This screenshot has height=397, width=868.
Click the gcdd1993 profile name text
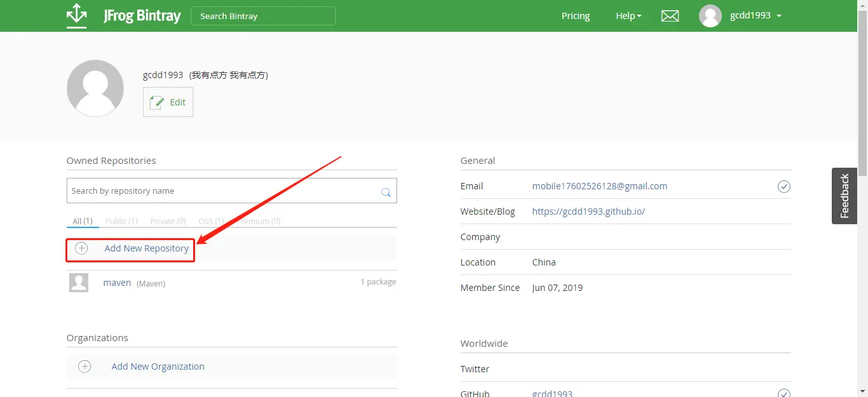(163, 75)
